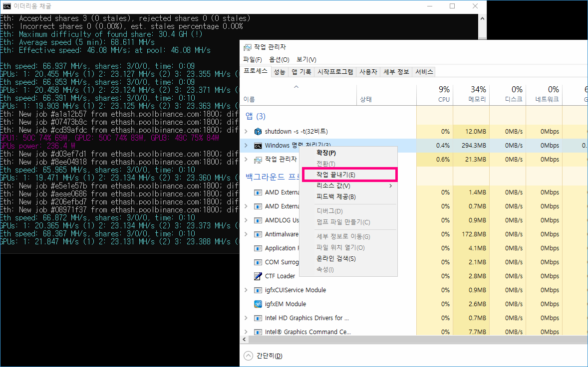Screen dimensions: 588x367
Task: Expand the Windows command processor group
Action: pos(246,145)
